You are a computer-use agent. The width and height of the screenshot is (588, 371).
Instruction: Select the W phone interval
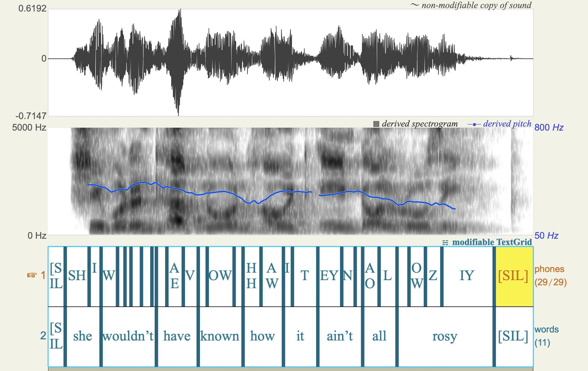[109, 276]
